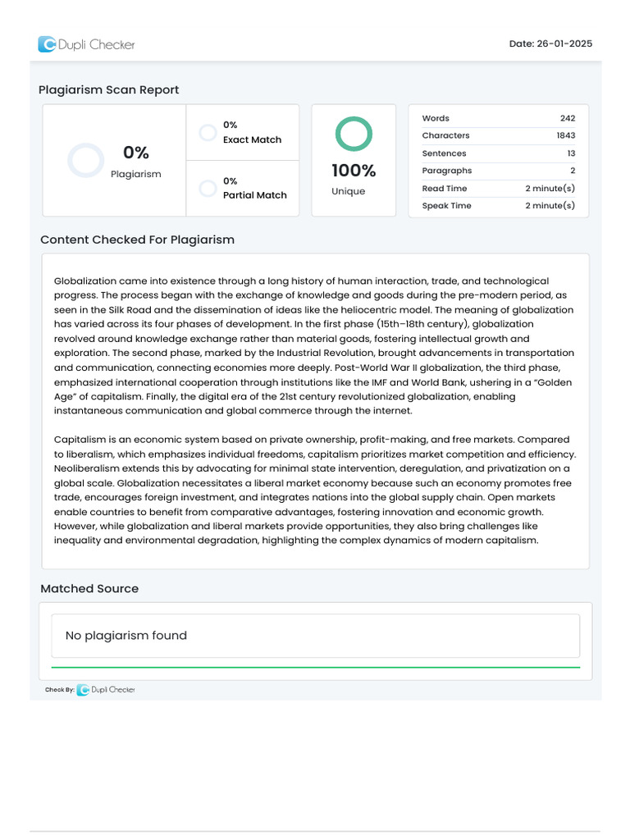Select the report date text

(550, 44)
